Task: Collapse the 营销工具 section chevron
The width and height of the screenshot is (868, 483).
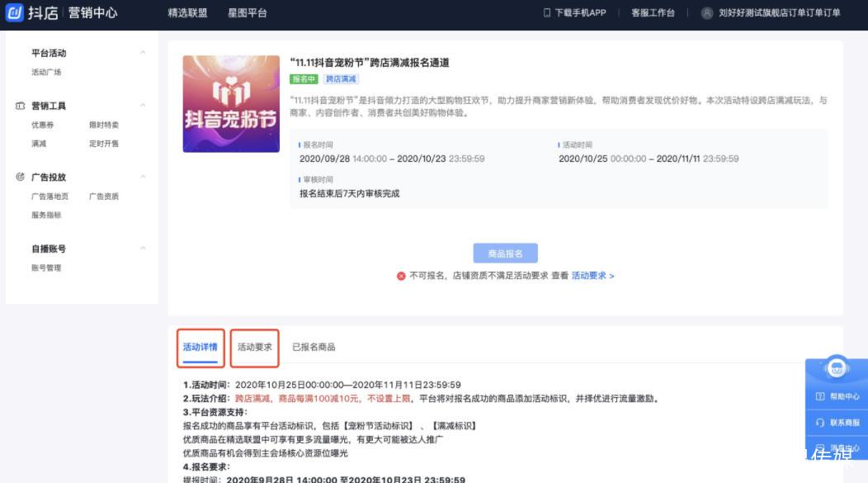Action: [x=143, y=105]
